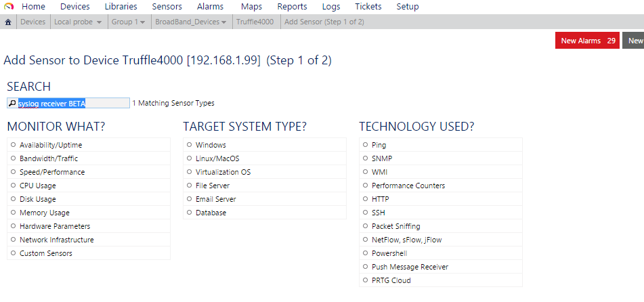The image size is (644, 302).
Task: Pick Performance Counters technology
Action: (441, 186)
